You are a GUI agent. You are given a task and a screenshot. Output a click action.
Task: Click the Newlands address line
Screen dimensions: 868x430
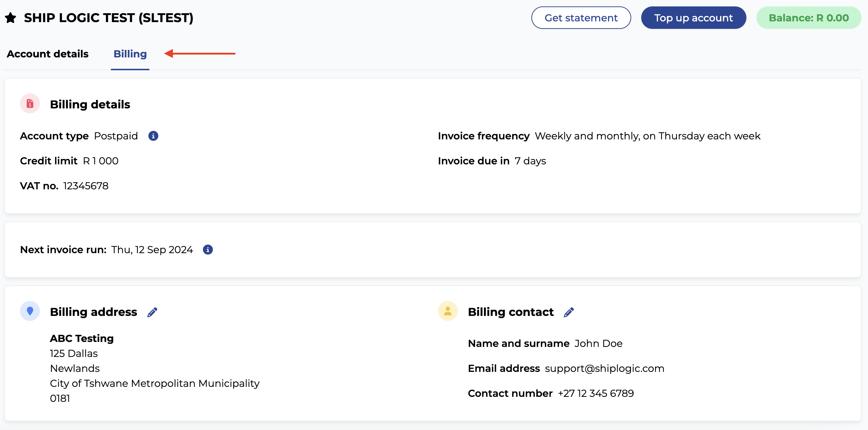[x=75, y=368]
